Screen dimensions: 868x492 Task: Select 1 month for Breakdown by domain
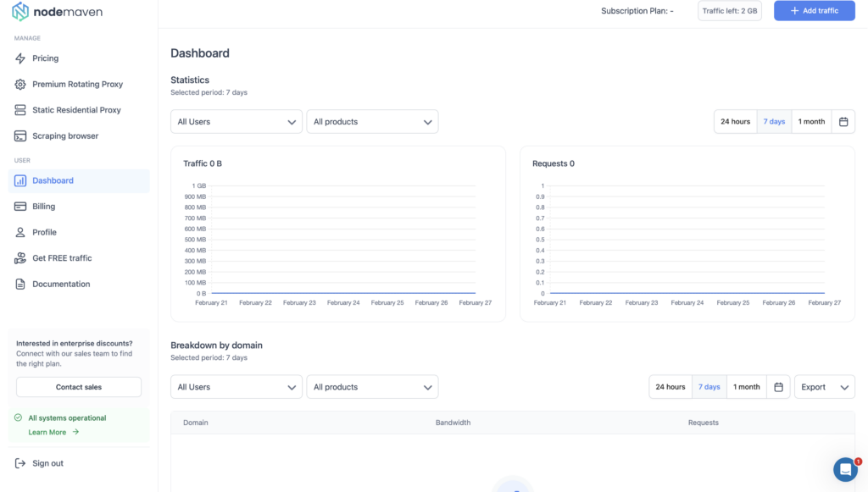(747, 387)
